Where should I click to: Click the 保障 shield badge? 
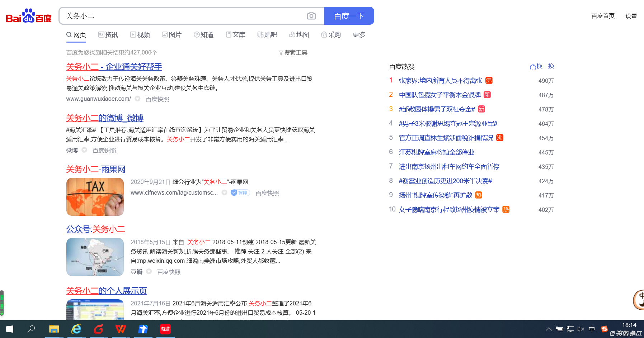pyautogui.click(x=240, y=193)
